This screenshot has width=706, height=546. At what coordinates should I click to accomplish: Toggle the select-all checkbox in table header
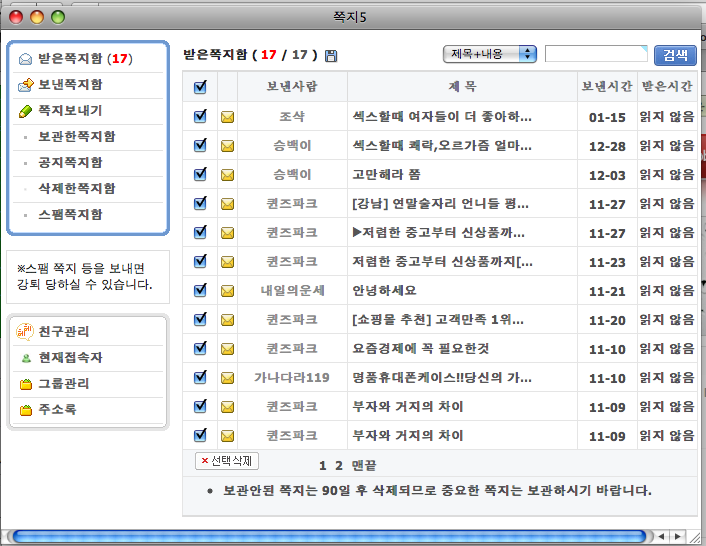(x=200, y=88)
